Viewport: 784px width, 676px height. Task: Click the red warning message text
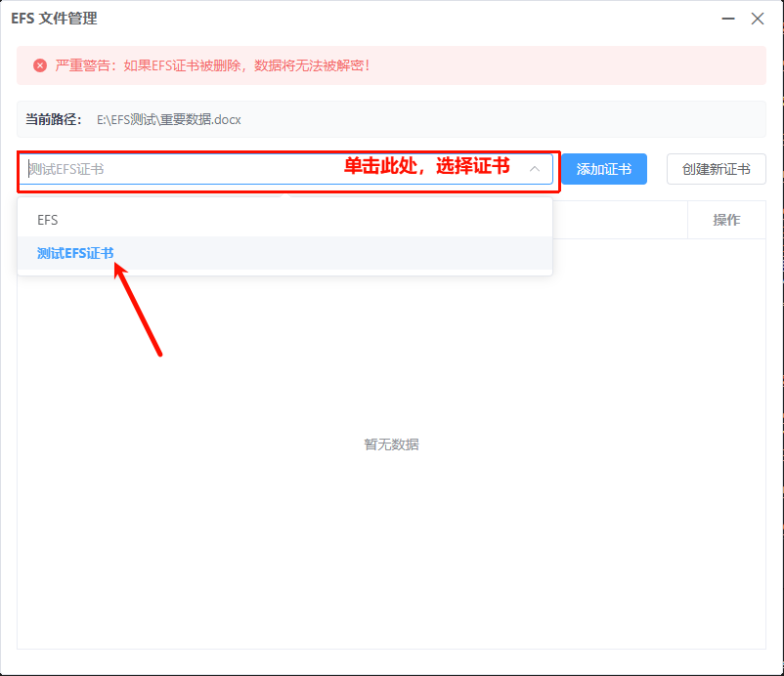click(213, 65)
